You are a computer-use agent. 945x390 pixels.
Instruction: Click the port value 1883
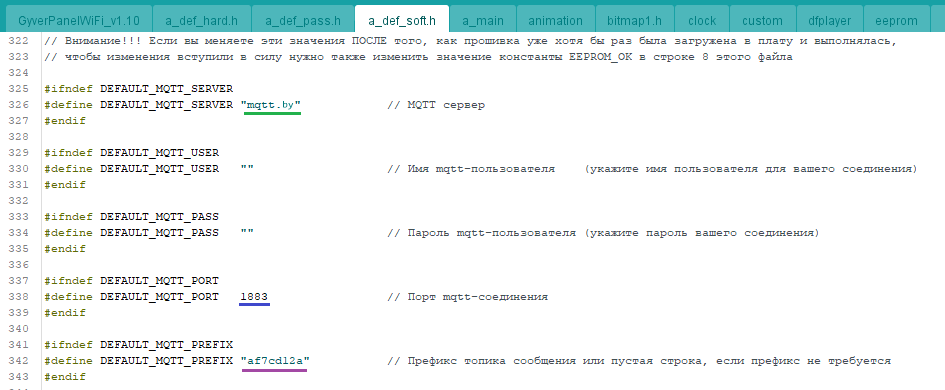pyautogui.click(x=254, y=297)
